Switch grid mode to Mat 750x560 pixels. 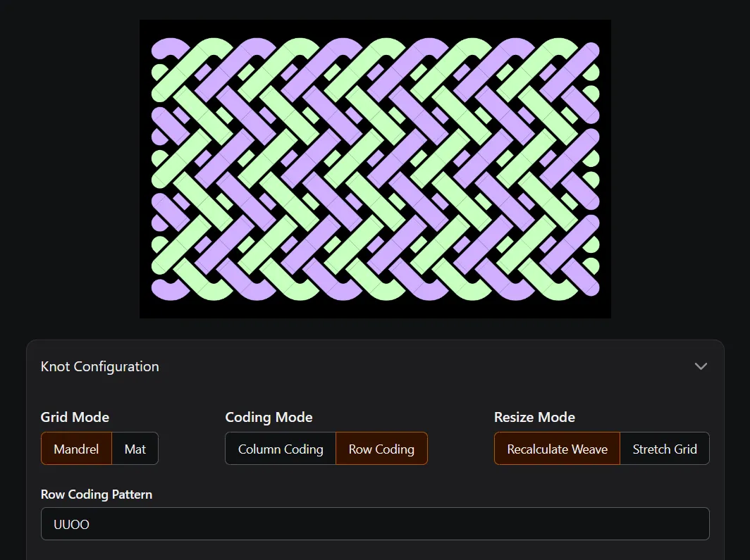135,449
